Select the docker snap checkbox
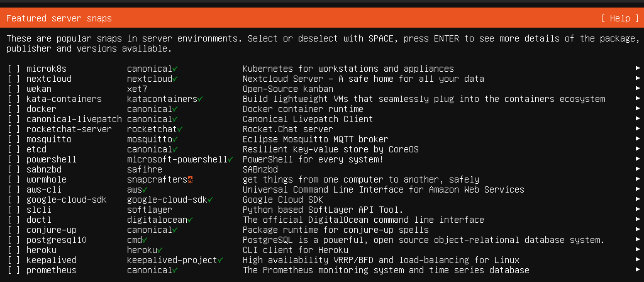 click(x=14, y=109)
